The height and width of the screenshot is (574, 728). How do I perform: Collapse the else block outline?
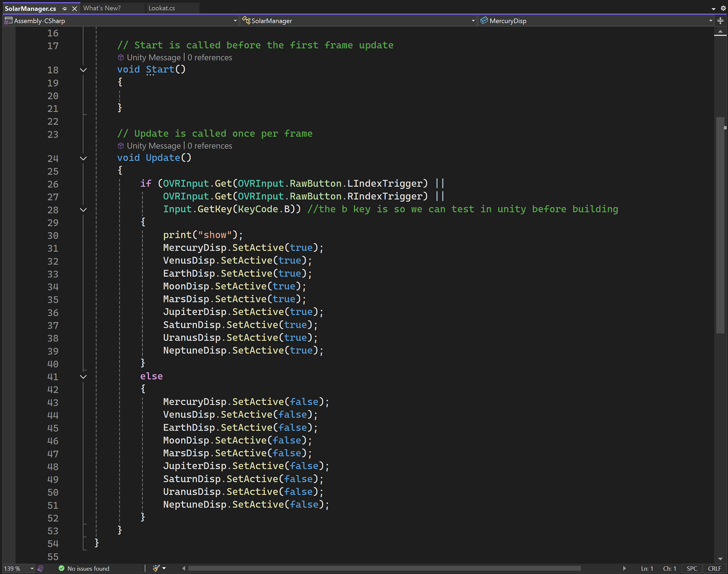pyautogui.click(x=83, y=377)
